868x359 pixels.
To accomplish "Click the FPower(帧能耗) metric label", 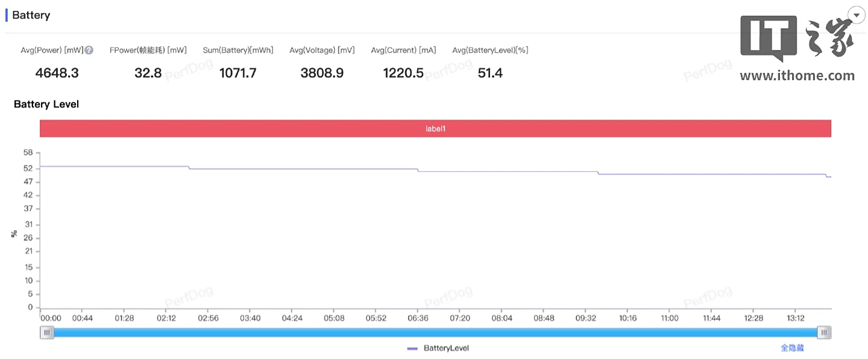I will tap(148, 50).
